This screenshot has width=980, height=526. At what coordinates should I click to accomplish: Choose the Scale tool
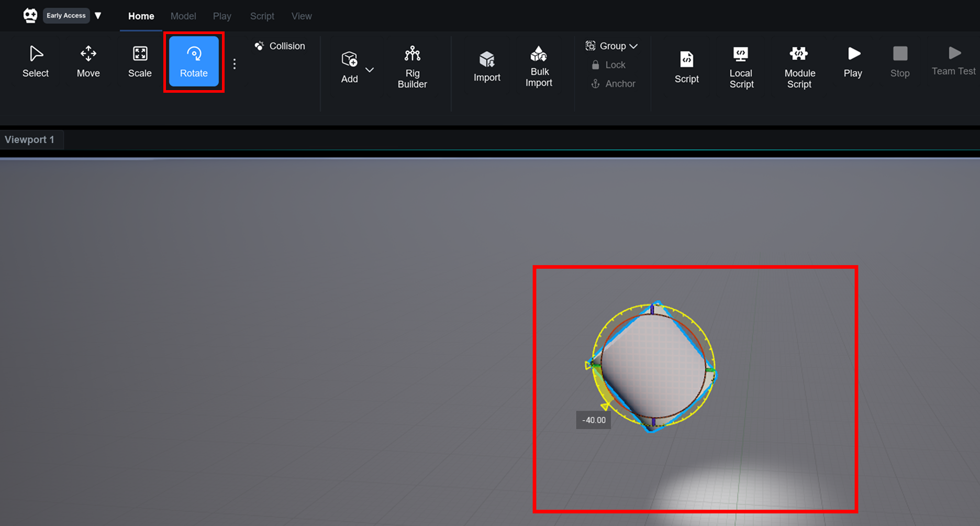140,61
